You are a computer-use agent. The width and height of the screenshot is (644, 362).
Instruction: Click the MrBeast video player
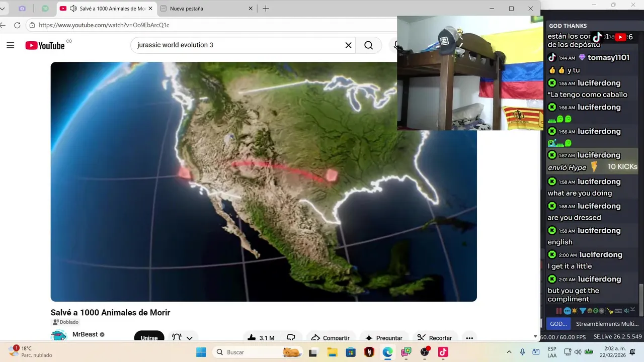pyautogui.click(x=264, y=182)
